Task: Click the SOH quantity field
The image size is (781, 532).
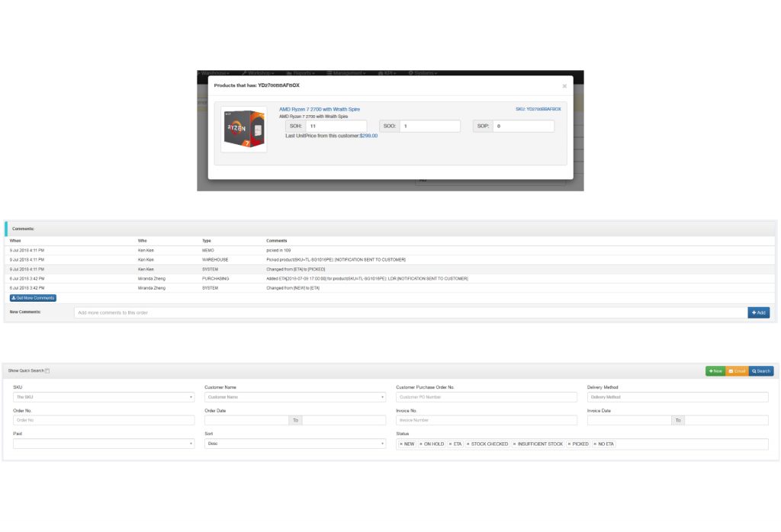Action: [336, 126]
